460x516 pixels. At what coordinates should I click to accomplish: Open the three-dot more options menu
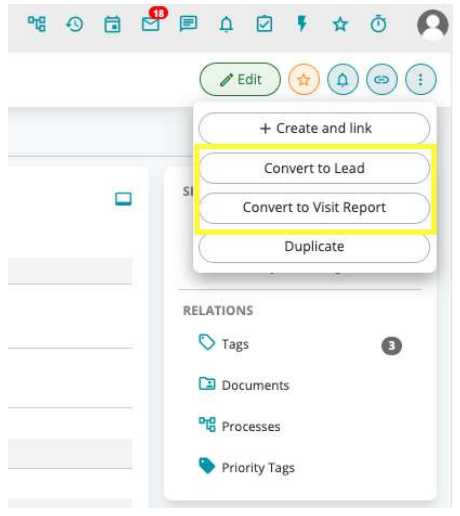point(421,80)
